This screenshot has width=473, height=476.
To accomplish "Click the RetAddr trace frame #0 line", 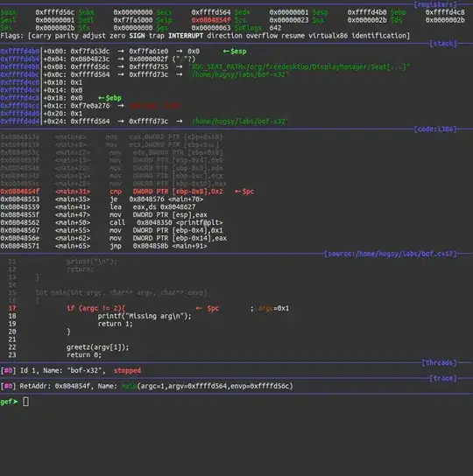I will click(x=146, y=386).
